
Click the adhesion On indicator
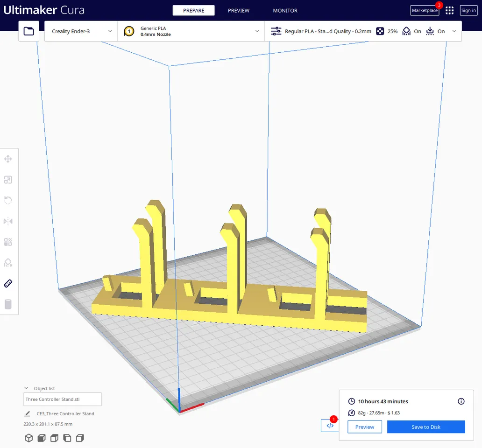(435, 31)
